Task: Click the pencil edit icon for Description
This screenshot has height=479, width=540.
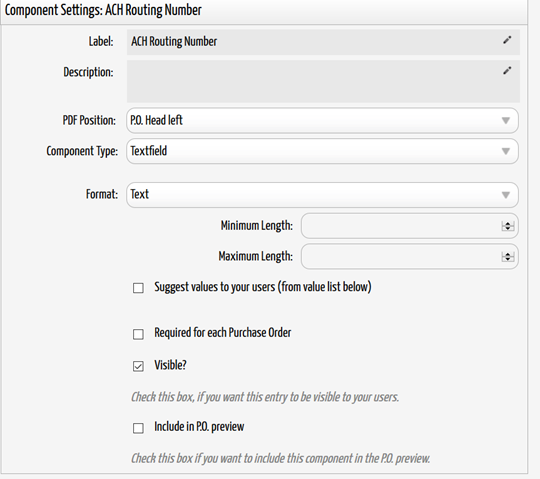Action: (x=507, y=71)
